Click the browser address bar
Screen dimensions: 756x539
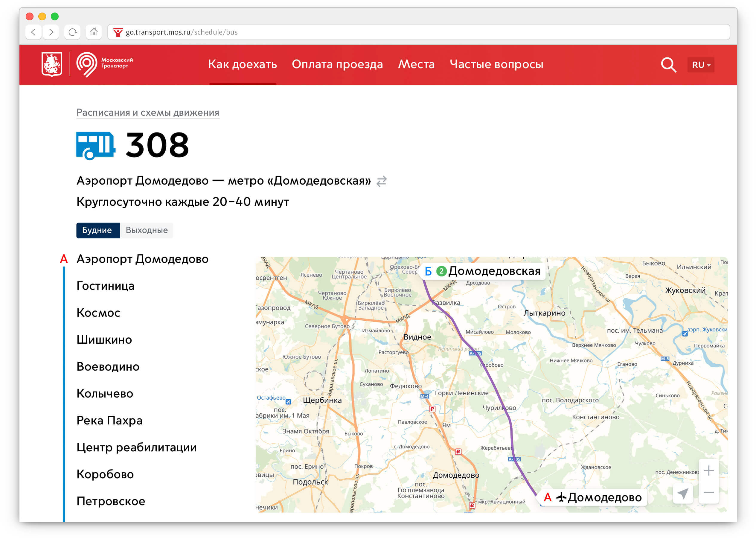click(398, 32)
